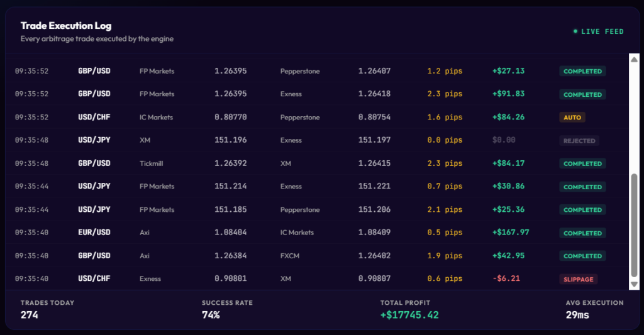Click the $0.00 rejected profit value
The image size is (644, 335).
click(504, 140)
